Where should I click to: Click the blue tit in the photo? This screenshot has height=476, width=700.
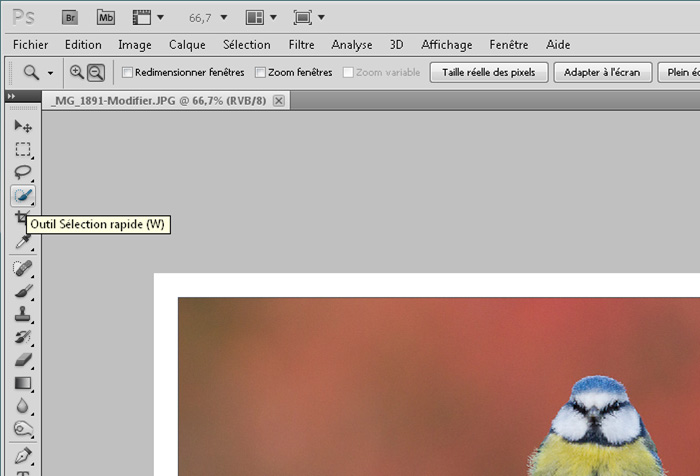pos(597,426)
